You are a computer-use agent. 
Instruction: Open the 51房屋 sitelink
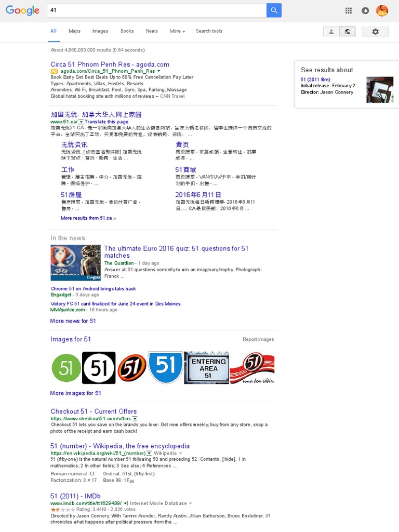[71, 194]
